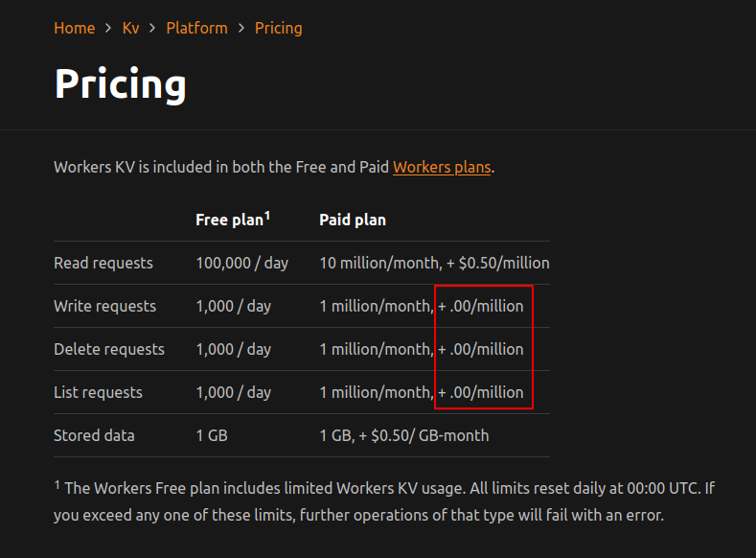Select the Pricing breadcrumb item

point(278,28)
